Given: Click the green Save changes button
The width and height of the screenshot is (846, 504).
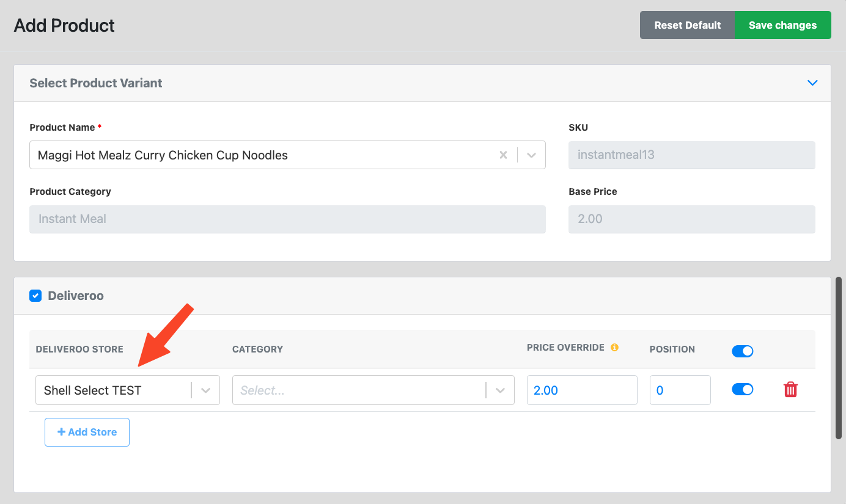Looking at the screenshot, I should (x=782, y=25).
